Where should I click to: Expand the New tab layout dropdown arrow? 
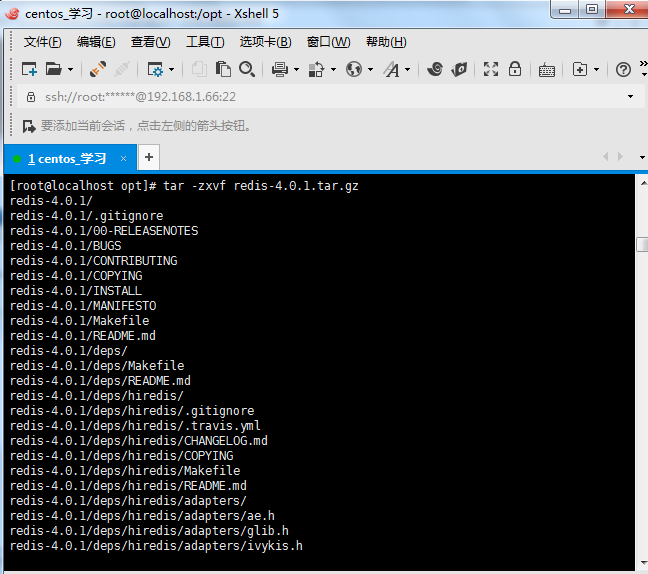596,69
